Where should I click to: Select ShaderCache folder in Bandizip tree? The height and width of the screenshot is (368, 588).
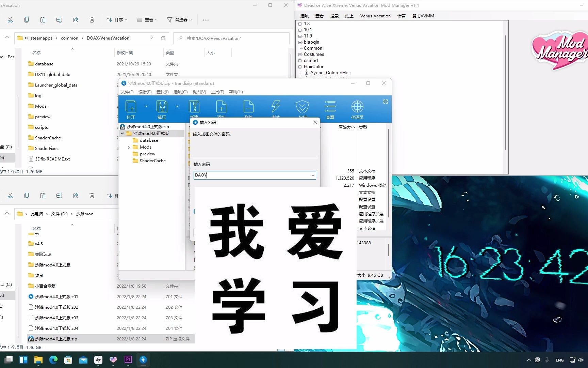click(x=152, y=161)
